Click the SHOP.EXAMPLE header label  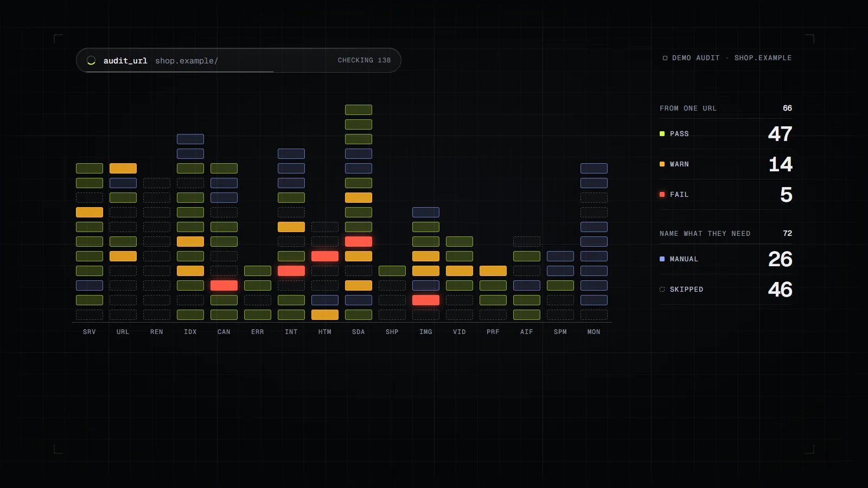point(763,58)
